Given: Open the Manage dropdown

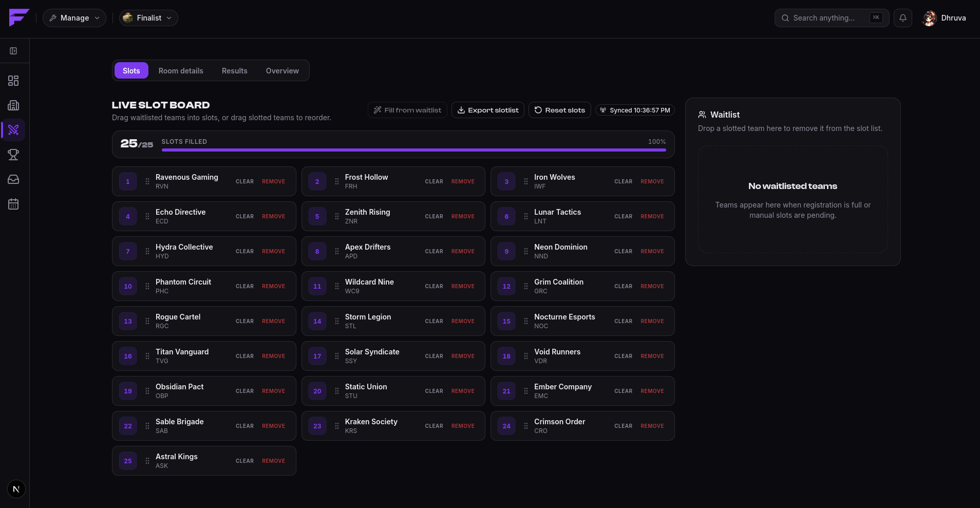Looking at the screenshot, I should tap(74, 18).
